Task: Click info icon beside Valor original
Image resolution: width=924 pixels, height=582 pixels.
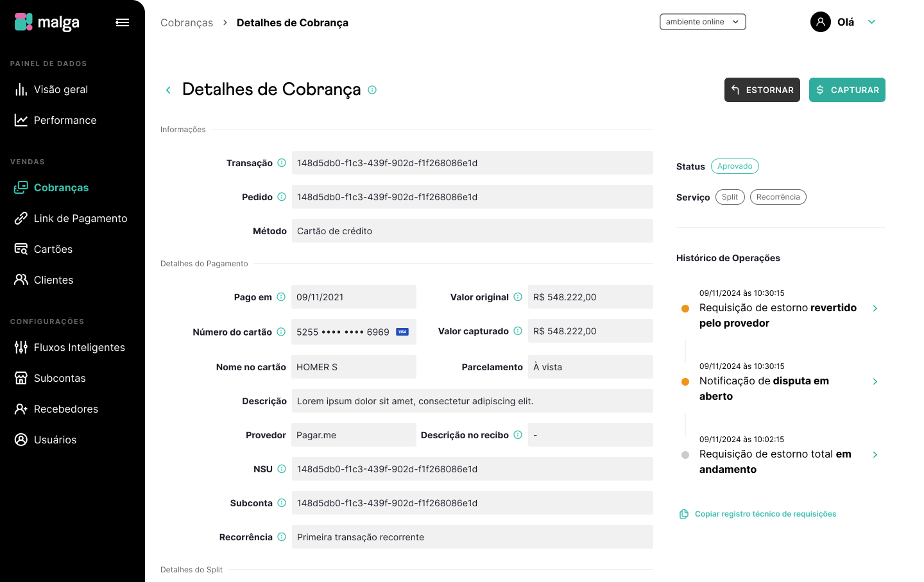Action: (518, 297)
